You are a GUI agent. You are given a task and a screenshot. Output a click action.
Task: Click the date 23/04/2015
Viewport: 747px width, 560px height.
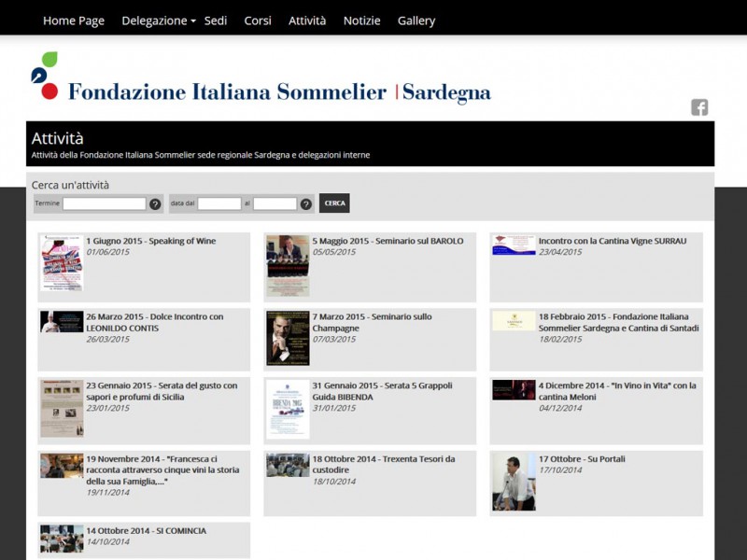coord(560,252)
